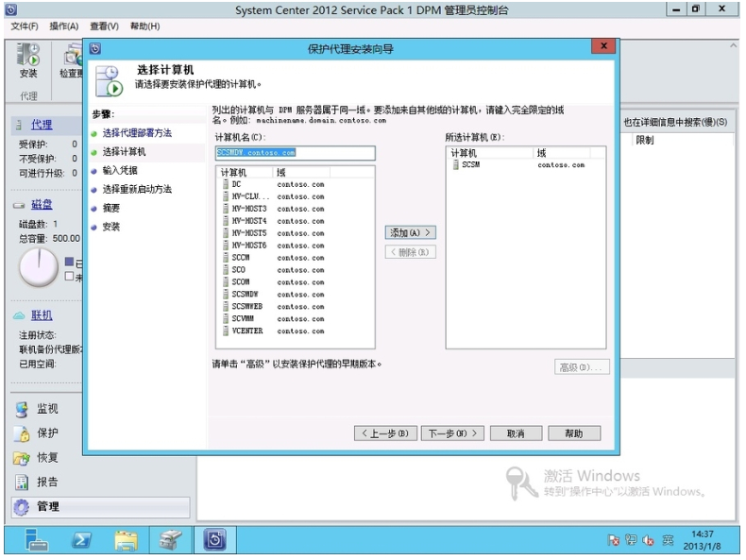Image resolution: width=746 pixels, height=560 pixels.
Task: Click the 计算机 column header in left list
Action: 245,172
